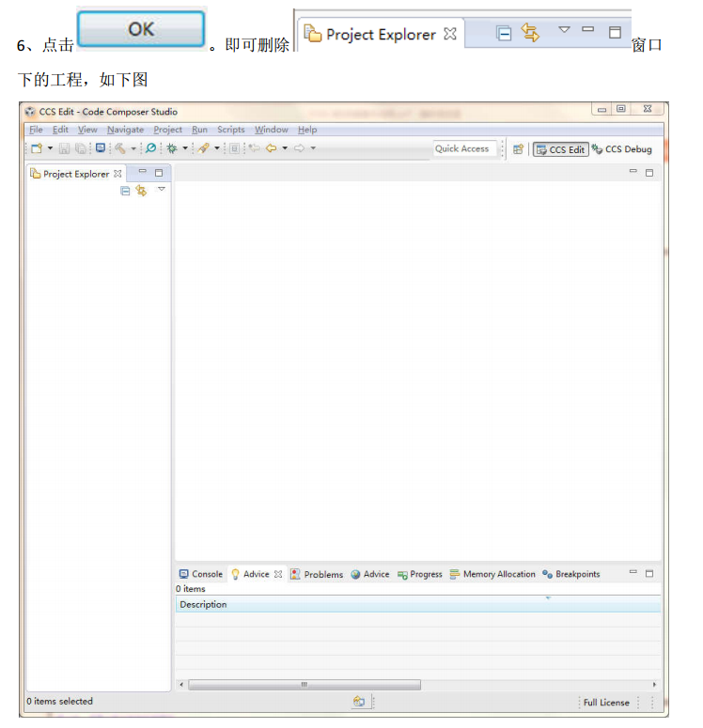Click the Save disk icon in toolbar
Image resolution: width=703 pixels, height=728 pixels.
coord(65,148)
